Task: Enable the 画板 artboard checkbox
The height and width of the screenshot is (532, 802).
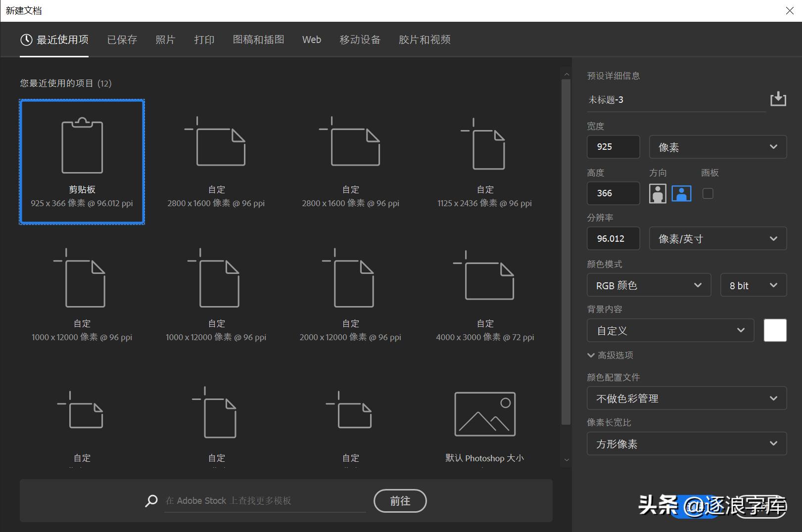Action: point(708,193)
